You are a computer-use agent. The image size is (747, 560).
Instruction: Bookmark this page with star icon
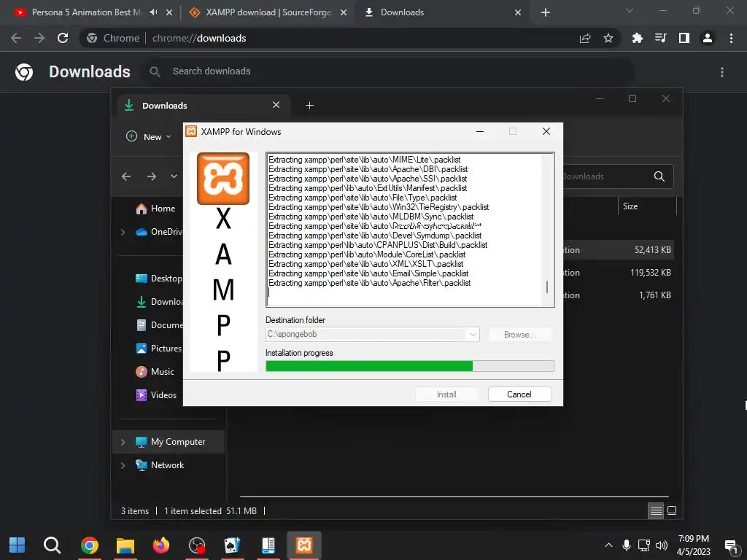tap(608, 38)
